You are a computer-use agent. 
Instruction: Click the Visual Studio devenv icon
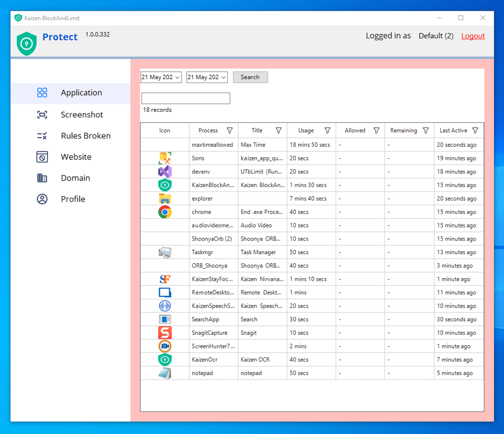(165, 172)
